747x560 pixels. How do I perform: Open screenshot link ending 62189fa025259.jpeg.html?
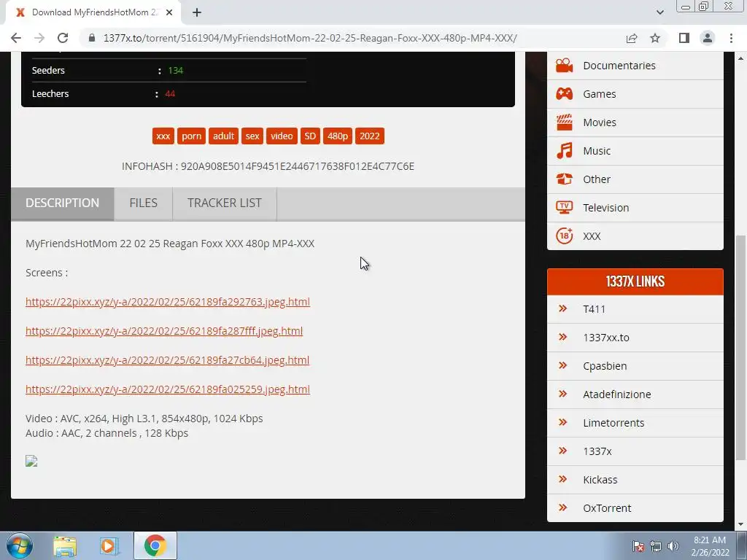pyautogui.click(x=168, y=389)
